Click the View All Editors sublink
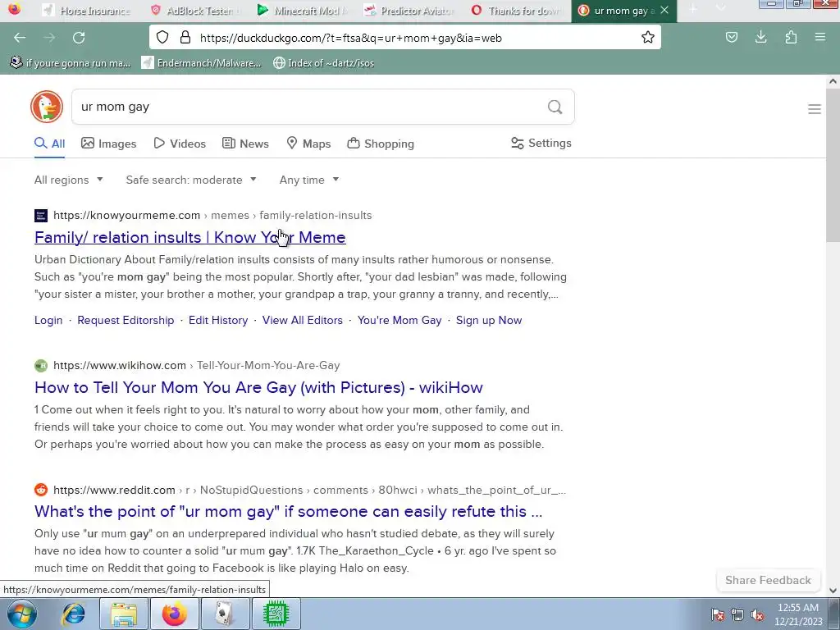Image resolution: width=840 pixels, height=630 pixels. pos(302,321)
